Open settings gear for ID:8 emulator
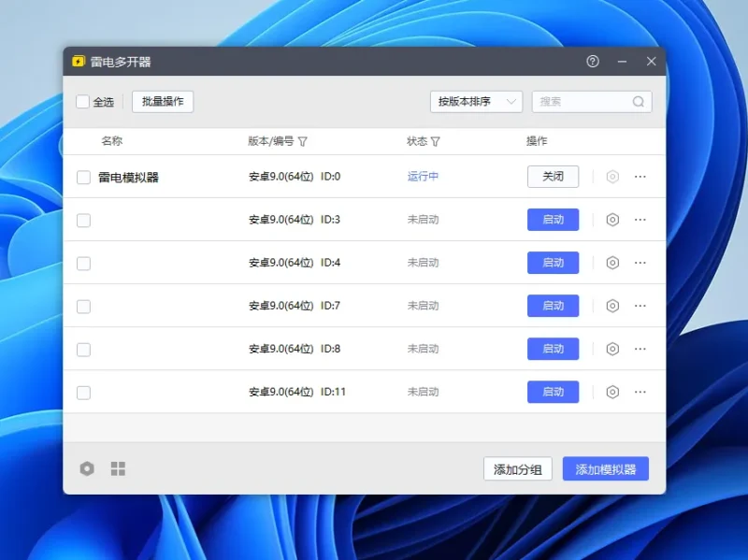 pos(612,349)
